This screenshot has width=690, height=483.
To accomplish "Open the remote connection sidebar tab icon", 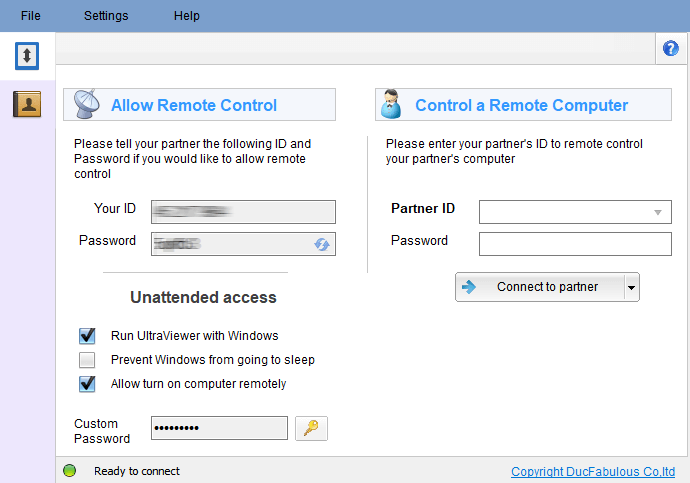I will pos(27,56).
